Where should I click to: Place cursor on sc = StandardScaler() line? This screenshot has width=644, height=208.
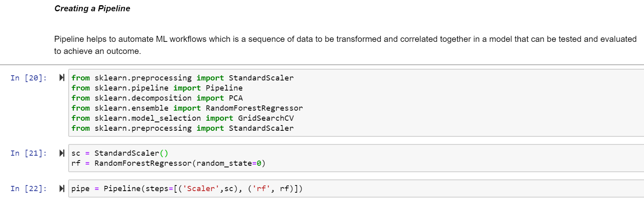coord(120,153)
